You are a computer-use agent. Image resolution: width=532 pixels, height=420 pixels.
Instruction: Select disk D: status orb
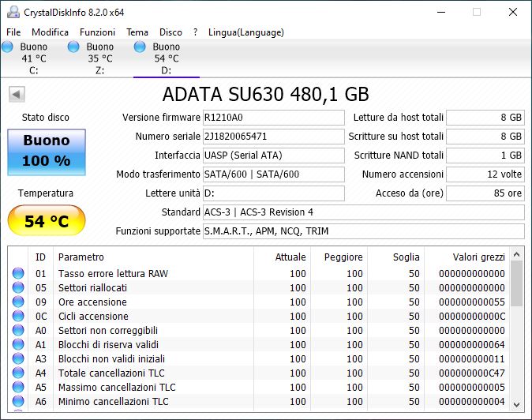point(140,47)
